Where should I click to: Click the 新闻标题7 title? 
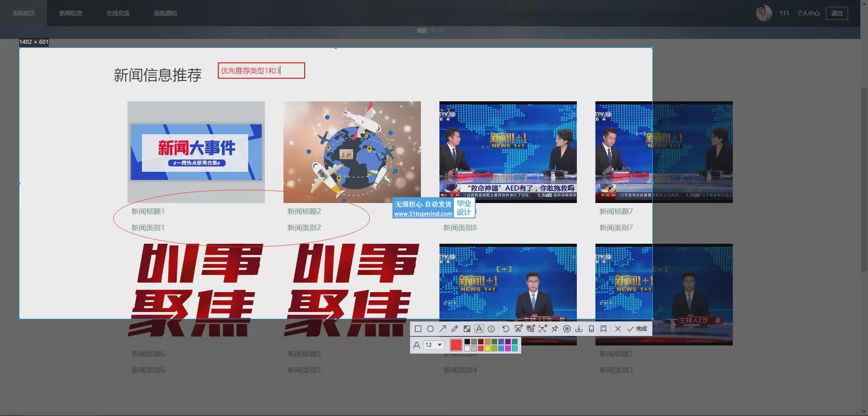(x=616, y=211)
